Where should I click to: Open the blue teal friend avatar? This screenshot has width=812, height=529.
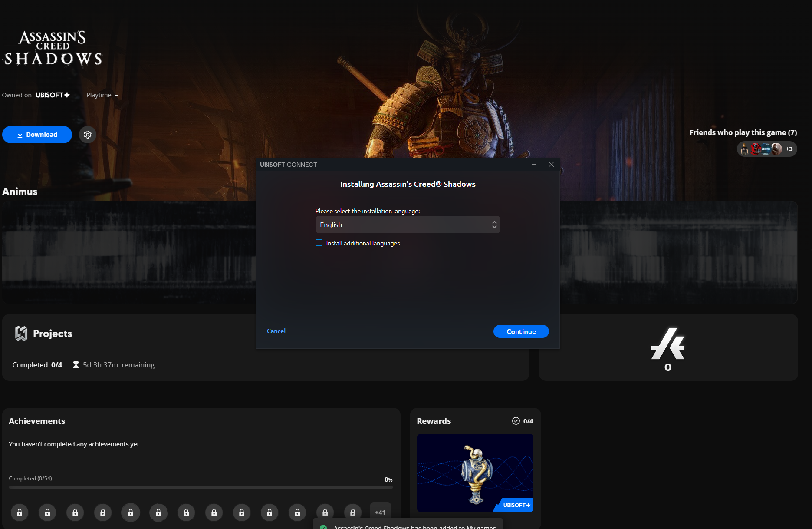pyautogui.click(x=766, y=149)
